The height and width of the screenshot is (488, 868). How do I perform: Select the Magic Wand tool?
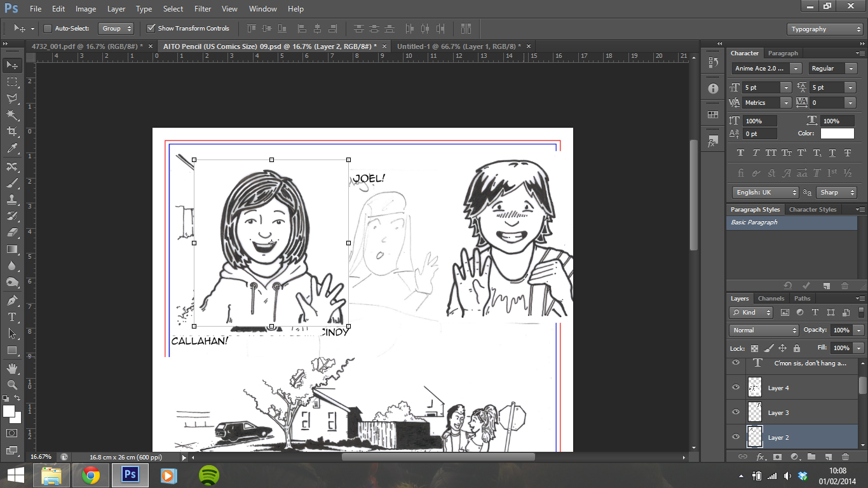tap(11, 115)
